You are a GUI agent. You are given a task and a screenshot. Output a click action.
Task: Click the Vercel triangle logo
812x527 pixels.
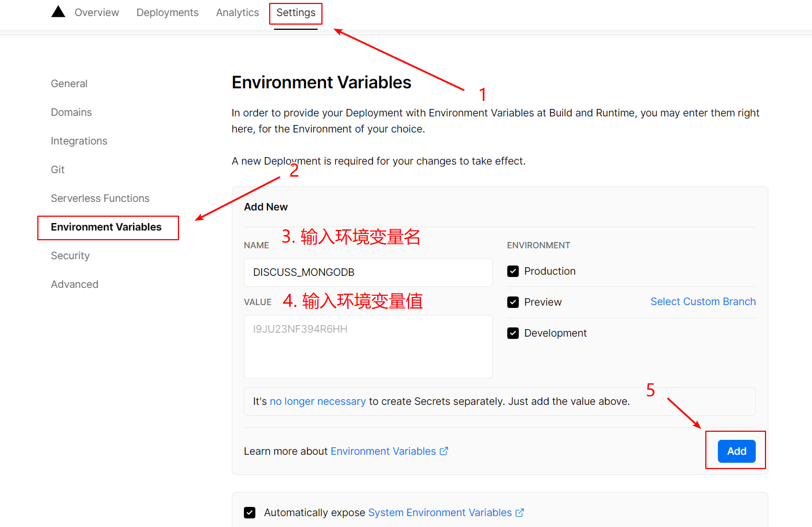click(x=57, y=11)
